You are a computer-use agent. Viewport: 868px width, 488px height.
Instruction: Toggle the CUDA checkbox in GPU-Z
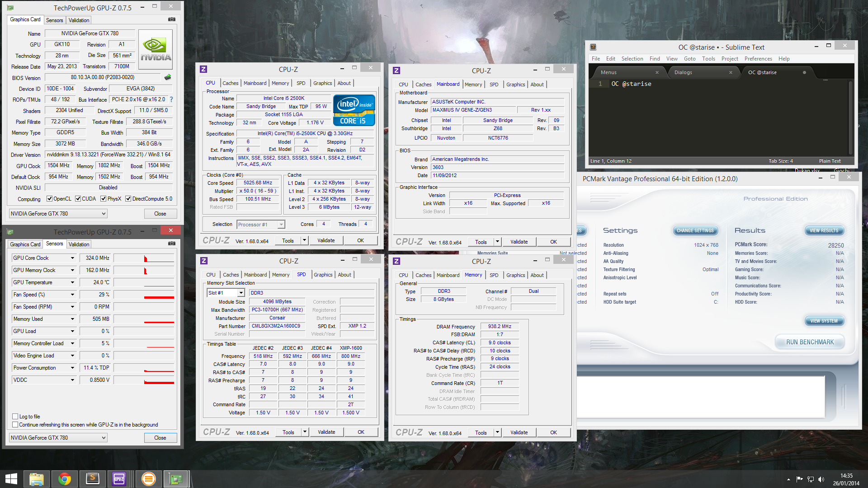click(x=78, y=199)
